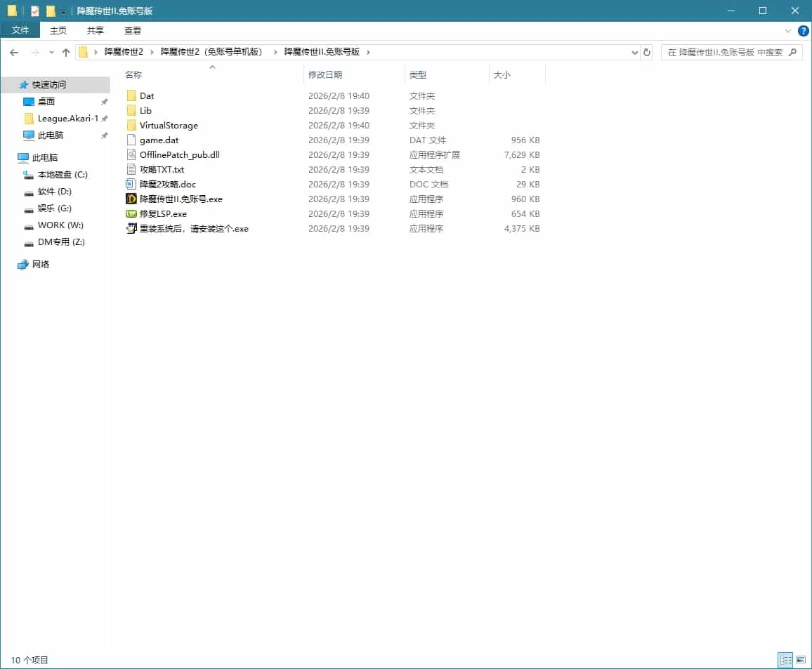Select the 降魔传世II.免账号.exe application icon
The image size is (812, 669).
coord(131,199)
